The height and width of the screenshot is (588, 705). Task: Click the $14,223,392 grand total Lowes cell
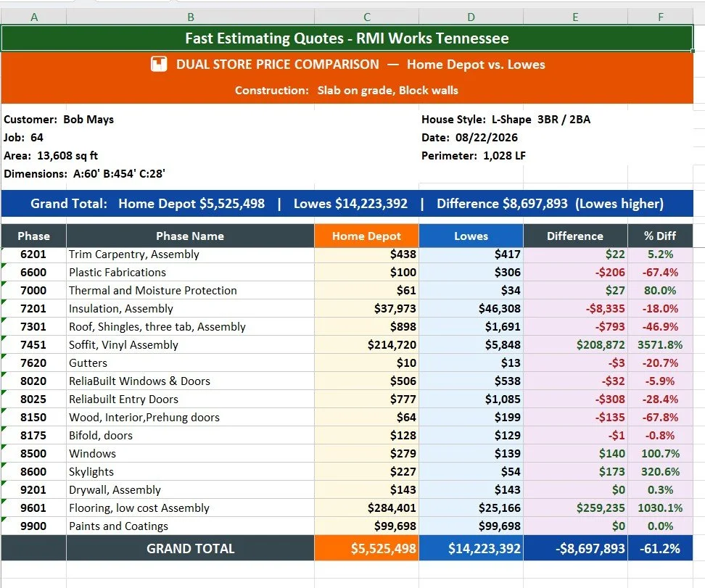coord(471,548)
